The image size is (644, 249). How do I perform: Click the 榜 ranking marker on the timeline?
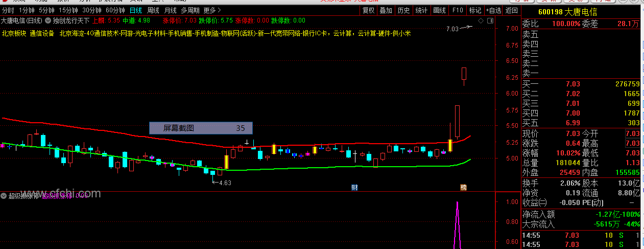point(464,188)
